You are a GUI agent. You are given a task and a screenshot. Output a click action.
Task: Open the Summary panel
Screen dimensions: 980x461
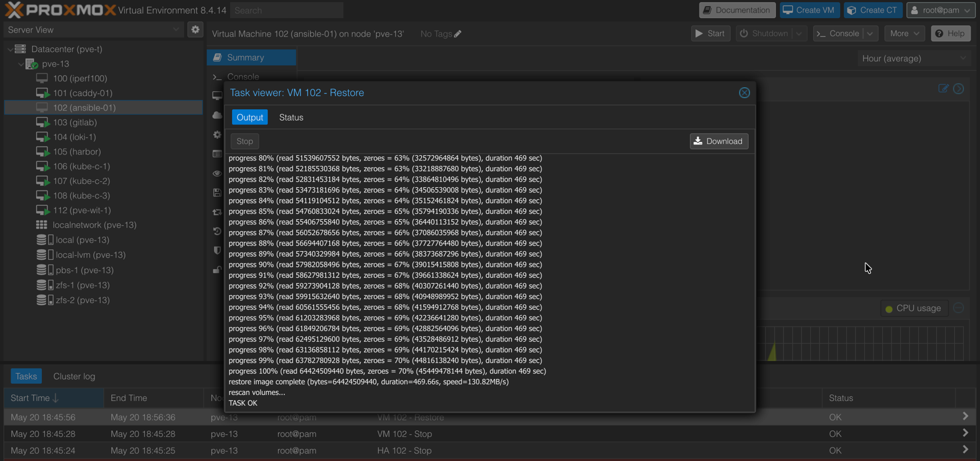251,57
